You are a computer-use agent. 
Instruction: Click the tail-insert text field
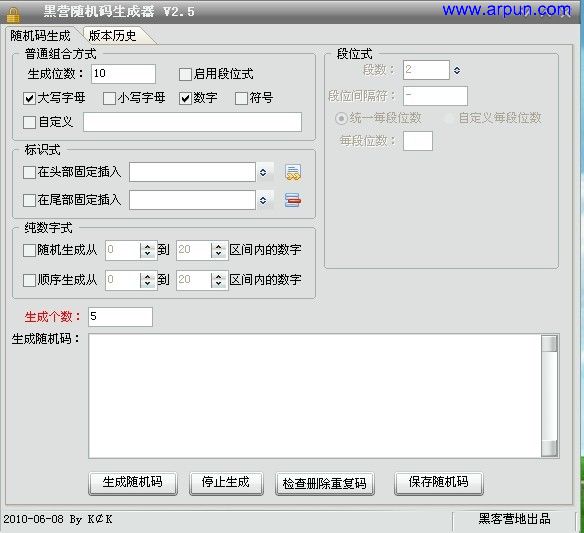pyautogui.click(x=192, y=200)
